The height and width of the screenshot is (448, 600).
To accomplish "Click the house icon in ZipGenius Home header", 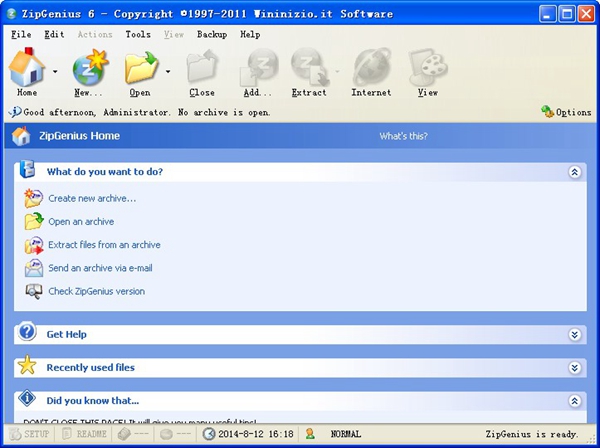I will (x=21, y=136).
